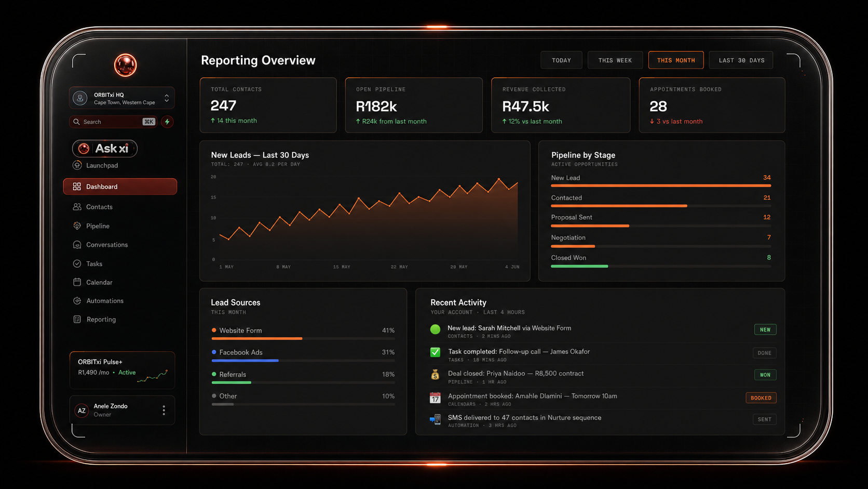The width and height of the screenshot is (868, 489).
Task: Click the ORBITxi orb logo
Action: [125, 65]
